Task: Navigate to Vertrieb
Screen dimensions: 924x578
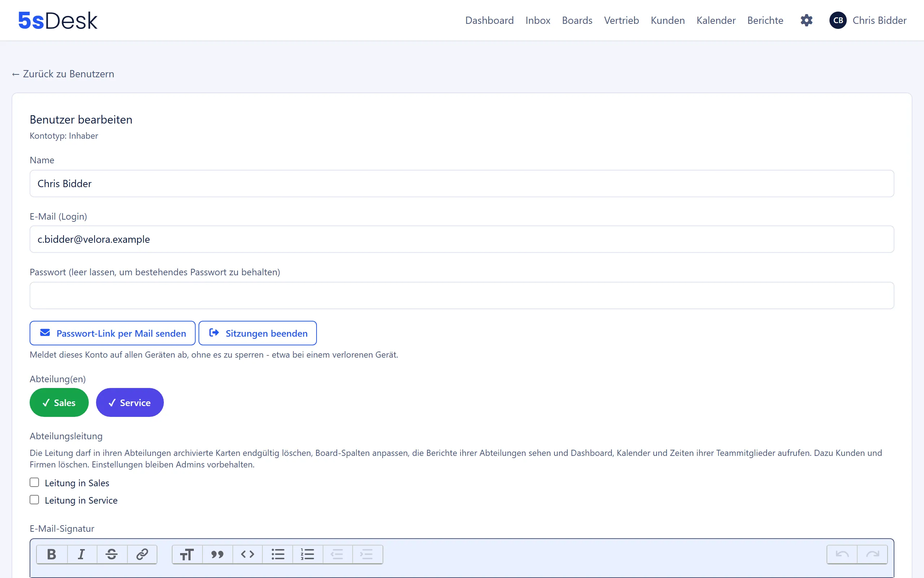Action: coord(621,20)
